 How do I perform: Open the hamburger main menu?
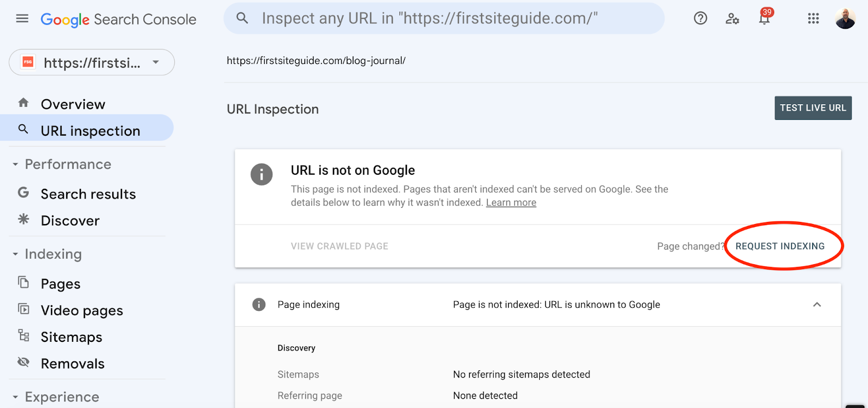22,19
